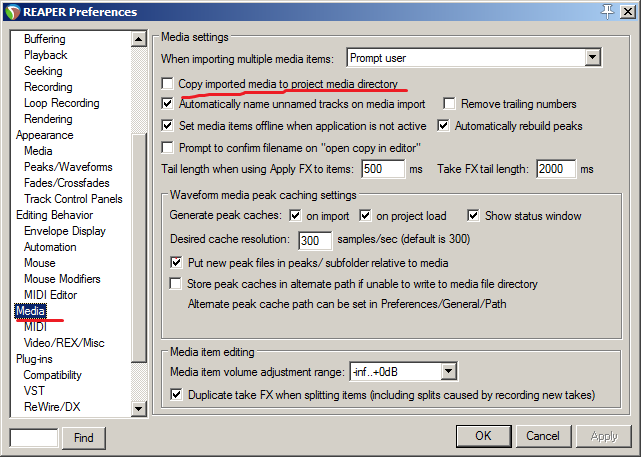Uncheck Generate peak caches on project load
Viewport: 641px width, 457px height.
click(x=365, y=215)
